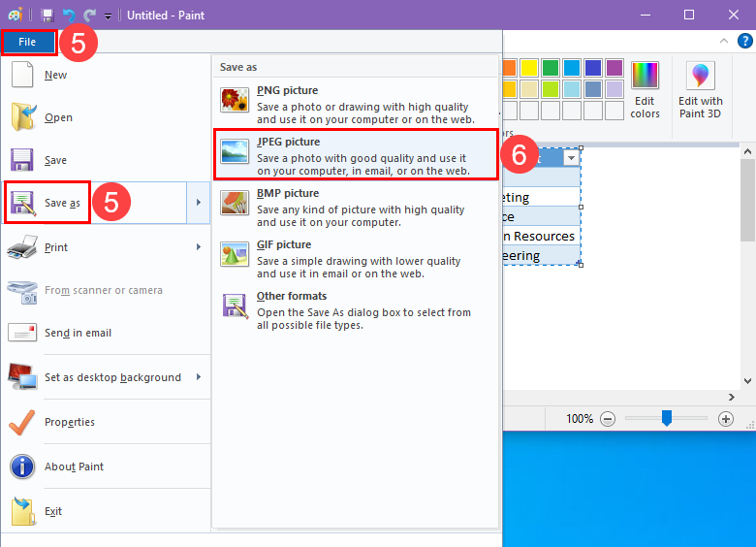
Task: Select the 'PNG picture' title text
Action: click(x=287, y=91)
